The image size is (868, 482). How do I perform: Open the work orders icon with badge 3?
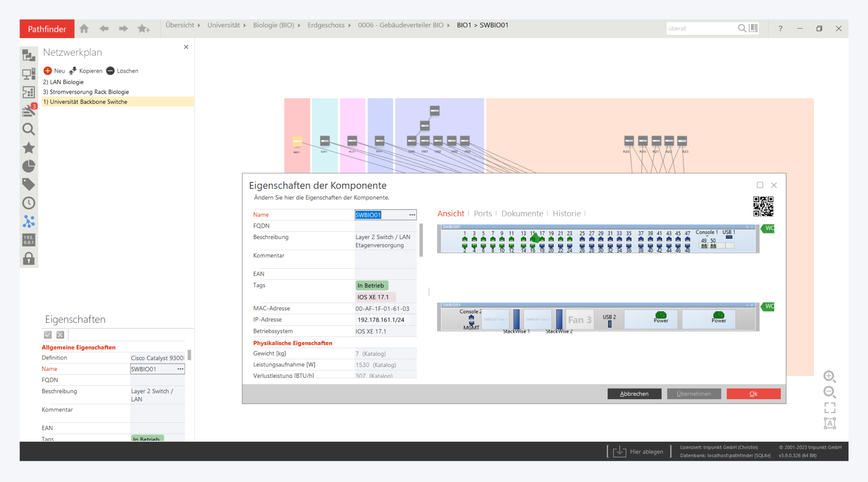pos(29,110)
